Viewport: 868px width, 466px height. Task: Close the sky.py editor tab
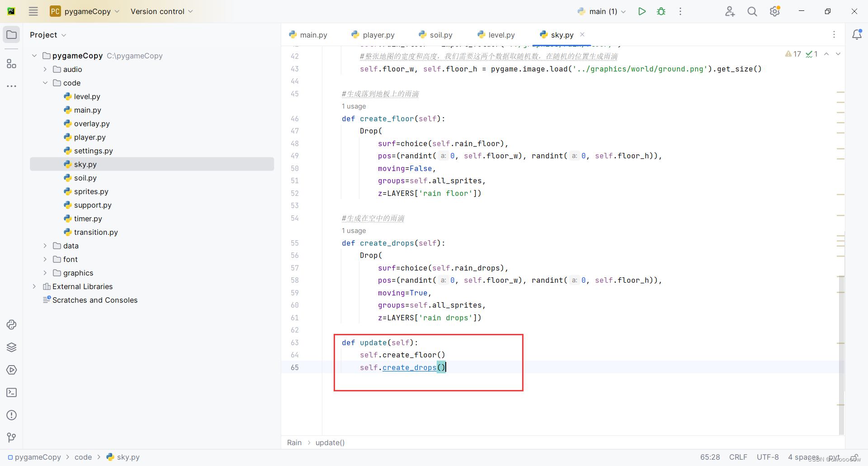click(x=582, y=34)
